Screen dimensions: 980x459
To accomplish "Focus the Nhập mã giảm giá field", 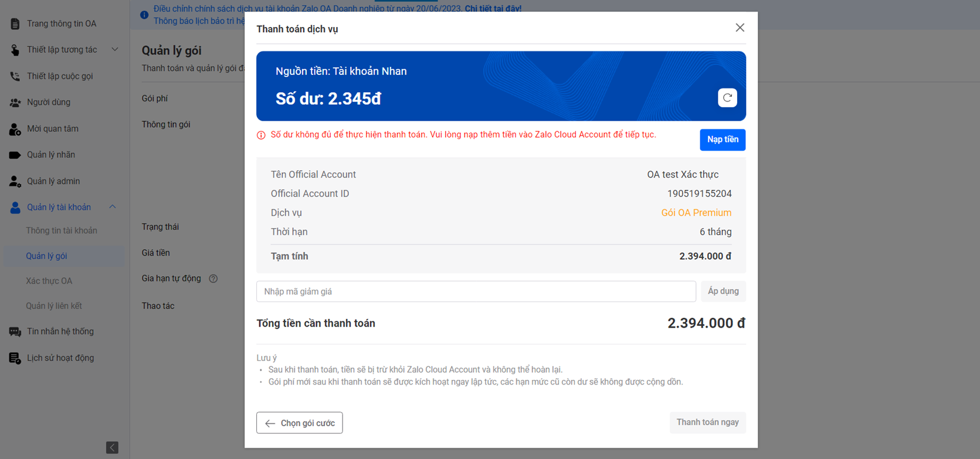I will coord(476,291).
